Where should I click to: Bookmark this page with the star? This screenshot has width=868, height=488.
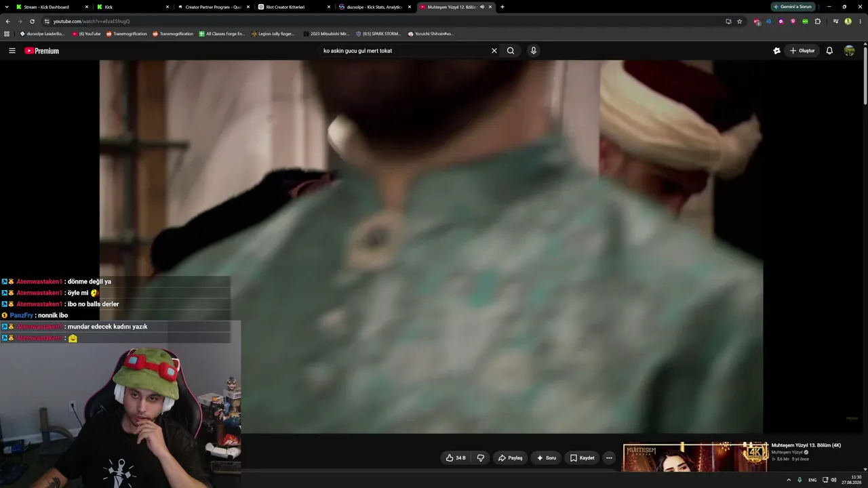(739, 21)
